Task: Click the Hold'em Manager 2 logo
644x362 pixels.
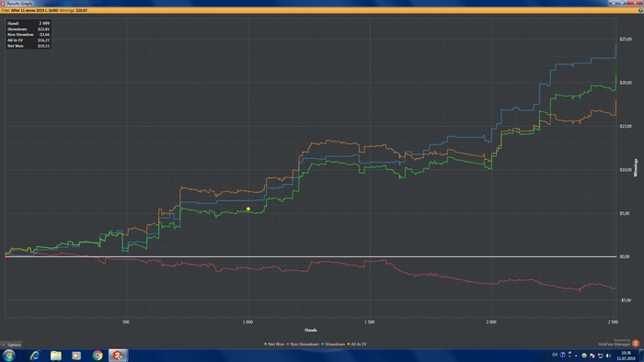Action: pos(636,343)
